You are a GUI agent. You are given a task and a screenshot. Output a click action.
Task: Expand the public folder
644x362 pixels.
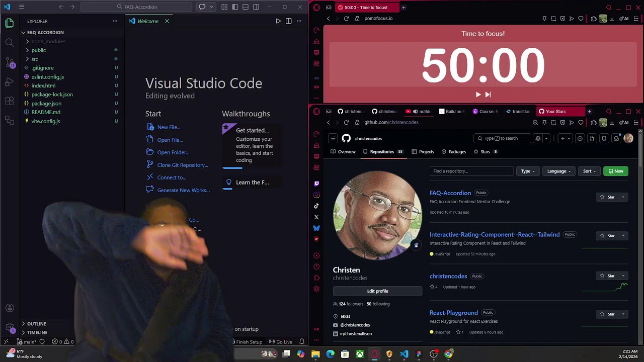pyautogui.click(x=39, y=50)
